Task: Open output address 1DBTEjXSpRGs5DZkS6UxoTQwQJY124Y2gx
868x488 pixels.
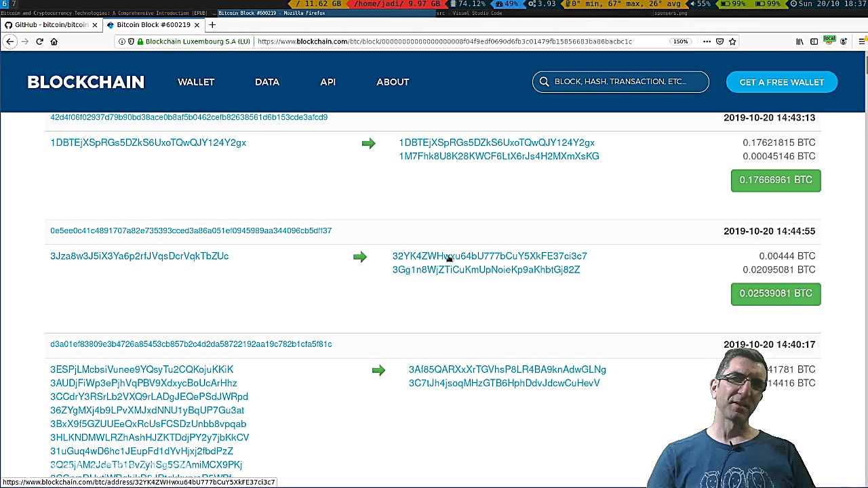Action: (496, 142)
